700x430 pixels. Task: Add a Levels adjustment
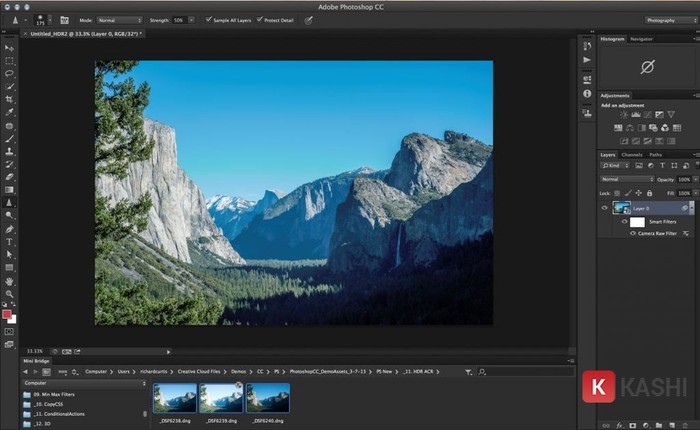(636, 115)
